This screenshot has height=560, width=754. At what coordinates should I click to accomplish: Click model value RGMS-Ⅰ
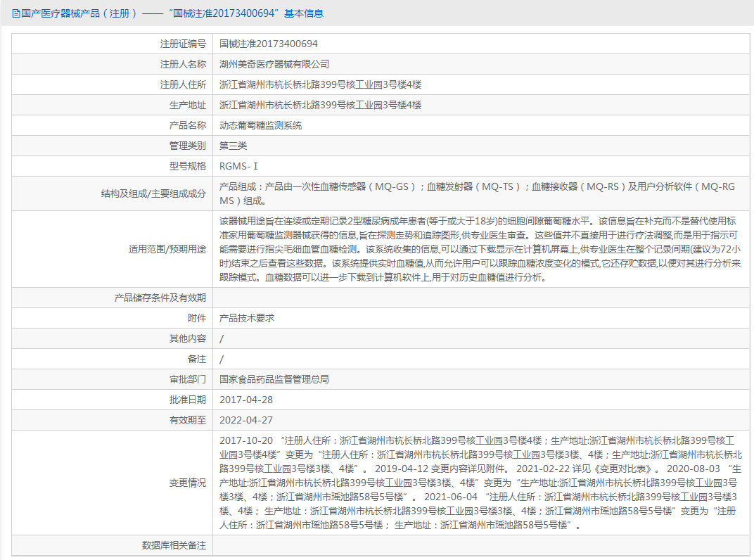pyautogui.click(x=238, y=166)
